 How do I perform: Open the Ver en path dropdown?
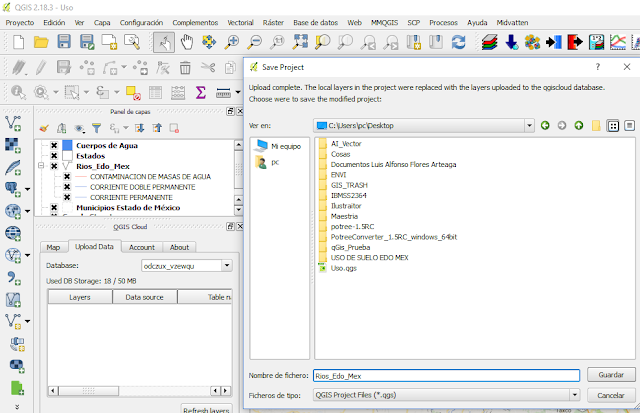pyautogui.click(x=529, y=126)
